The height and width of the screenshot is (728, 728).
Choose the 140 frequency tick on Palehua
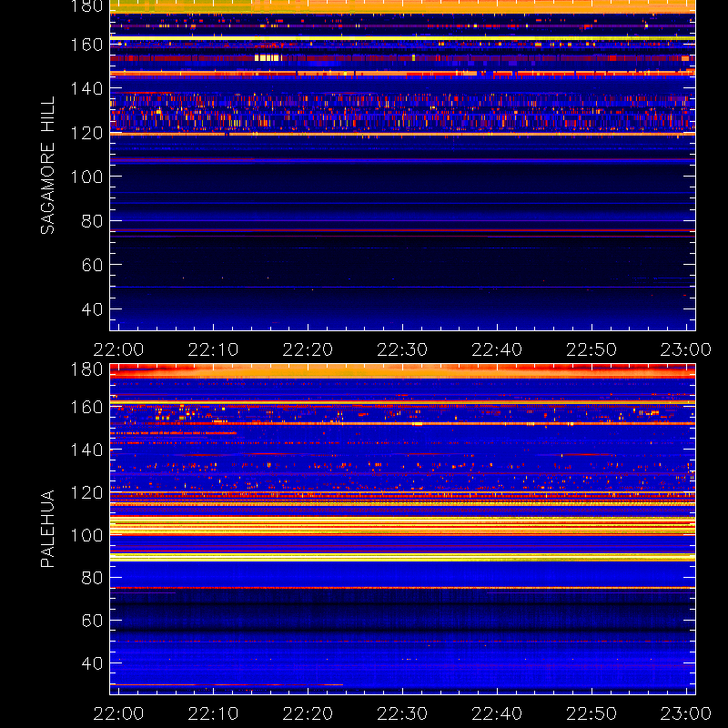86,450
